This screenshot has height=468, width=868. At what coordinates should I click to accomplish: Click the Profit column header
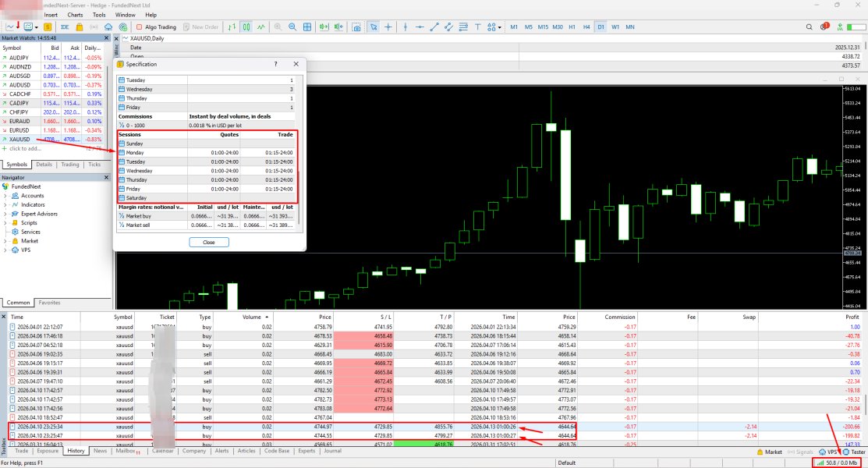click(851, 317)
